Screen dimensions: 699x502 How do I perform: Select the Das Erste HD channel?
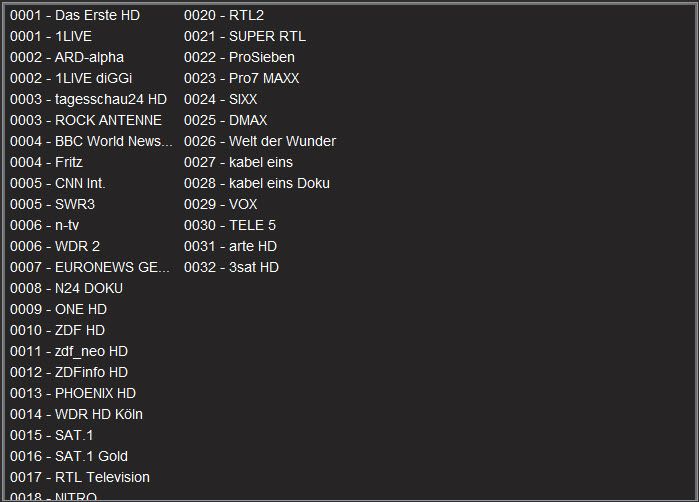[x=75, y=15]
